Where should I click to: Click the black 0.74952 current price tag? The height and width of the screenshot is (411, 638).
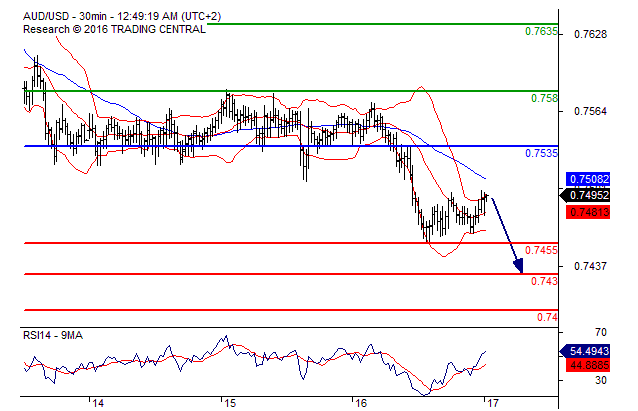pos(586,195)
